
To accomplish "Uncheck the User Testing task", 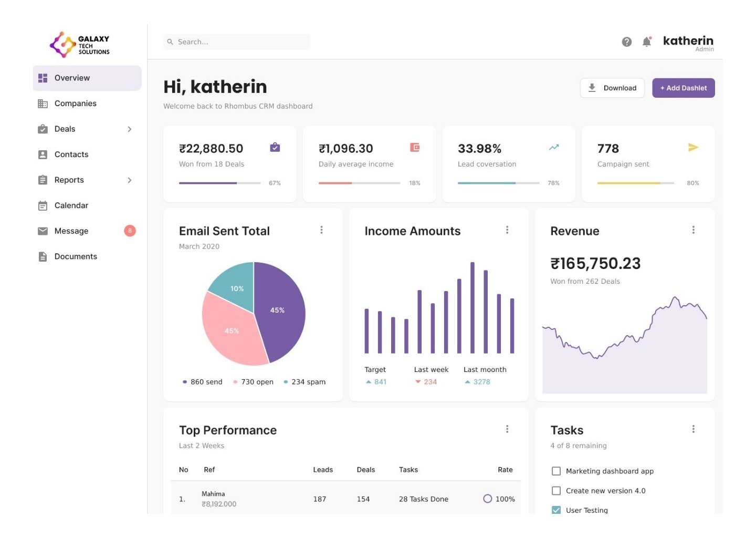I will 556,510.
